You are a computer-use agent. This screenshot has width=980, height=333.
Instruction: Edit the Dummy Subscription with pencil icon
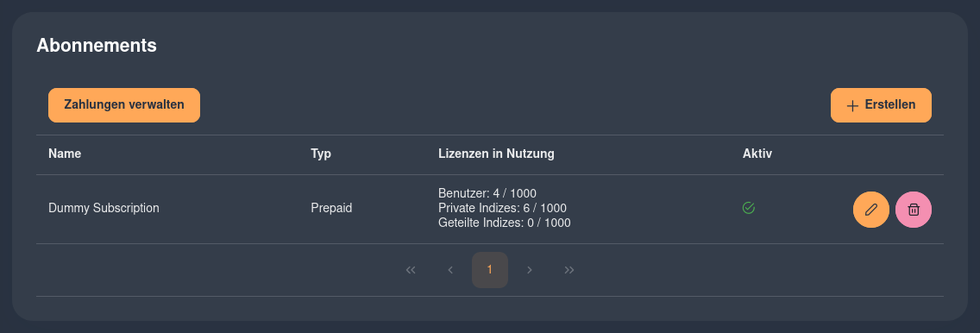click(870, 210)
